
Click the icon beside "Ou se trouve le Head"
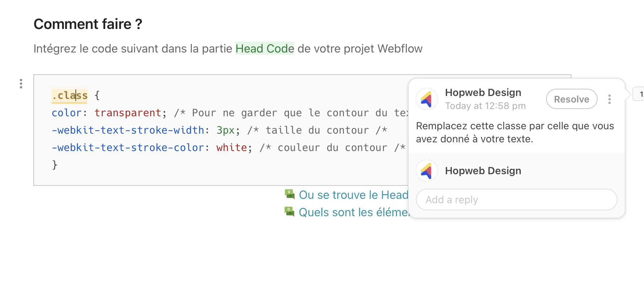click(289, 194)
